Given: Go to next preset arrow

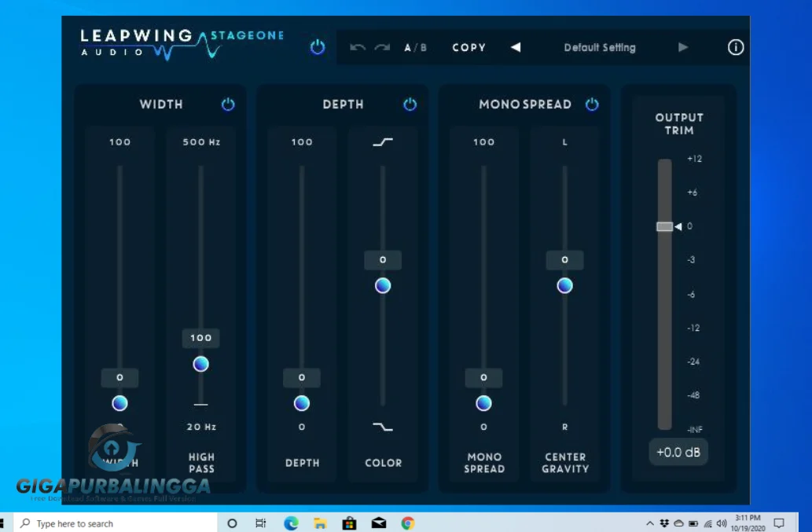Looking at the screenshot, I should (x=683, y=47).
